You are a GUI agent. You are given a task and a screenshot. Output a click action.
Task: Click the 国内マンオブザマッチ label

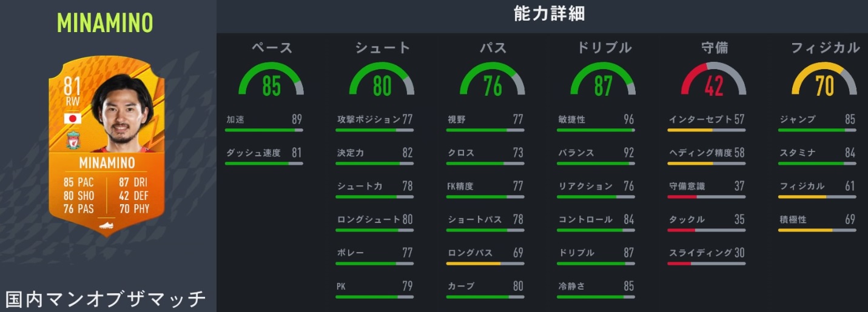click(x=106, y=299)
